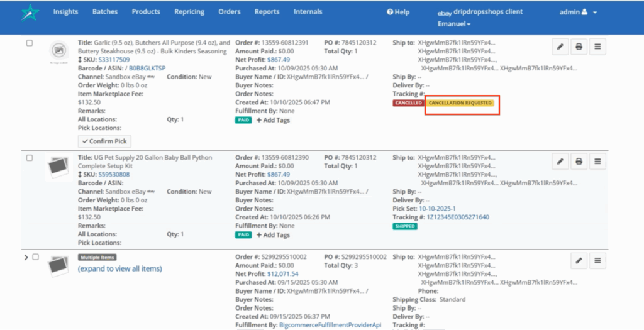Open hamburger menu icon for order 13559-60812391
This screenshot has width=644, height=330.
[597, 46]
